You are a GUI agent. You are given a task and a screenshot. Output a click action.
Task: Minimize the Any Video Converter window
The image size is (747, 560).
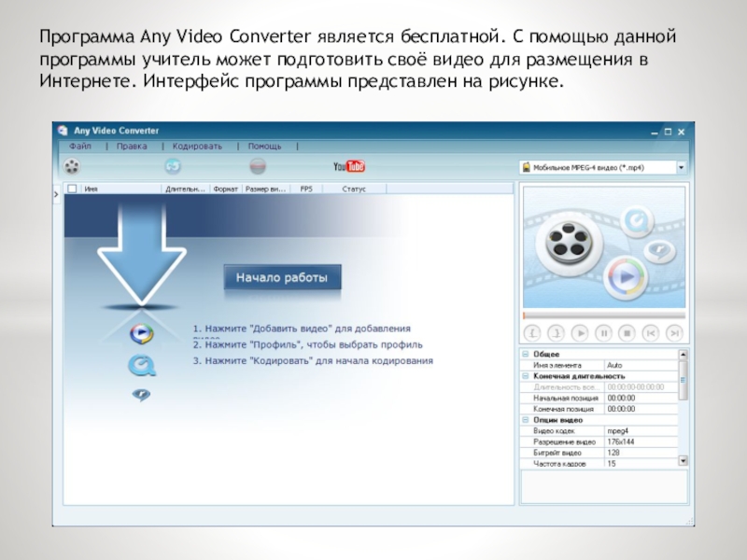point(655,133)
